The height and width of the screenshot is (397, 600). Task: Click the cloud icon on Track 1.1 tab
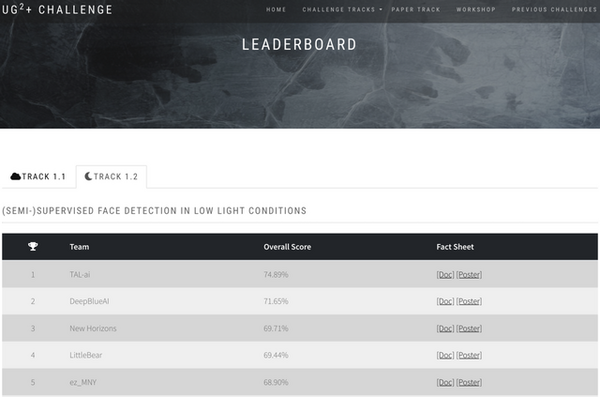point(16,176)
